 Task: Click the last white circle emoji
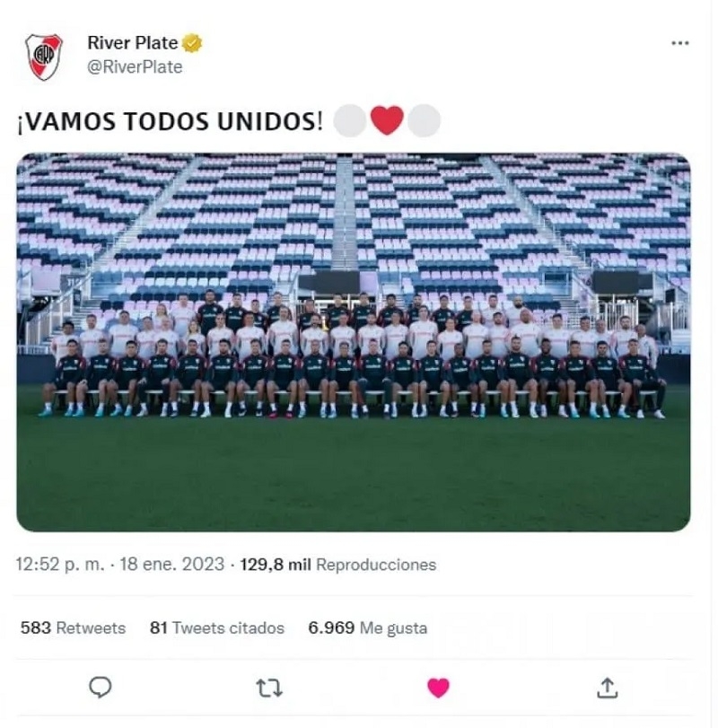424,120
